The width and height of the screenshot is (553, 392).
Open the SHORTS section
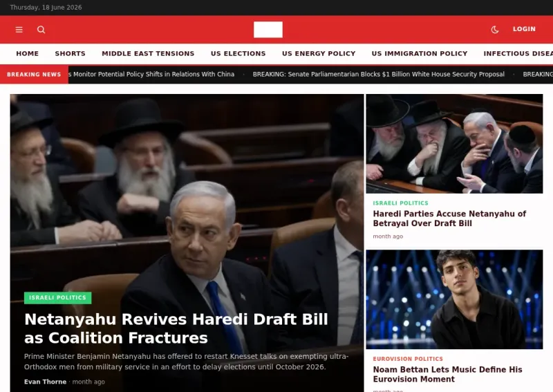pyautogui.click(x=71, y=54)
